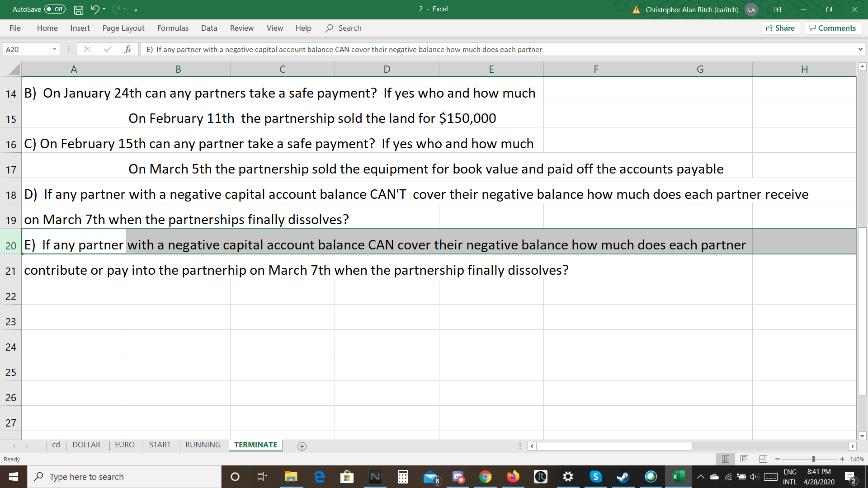Image resolution: width=868 pixels, height=488 pixels.
Task: Expand the Undo history dropdown
Action: pos(103,9)
